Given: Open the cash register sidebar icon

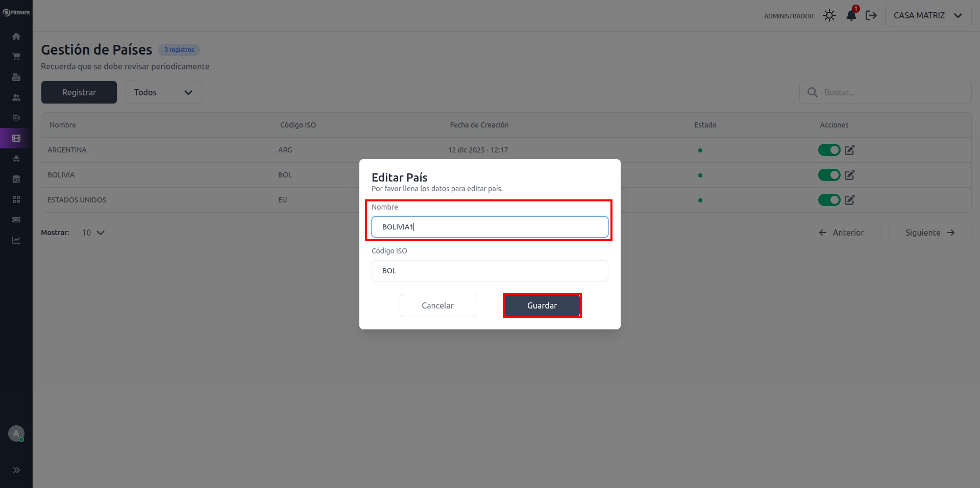Looking at the screenshot, I should click(16, 77).
